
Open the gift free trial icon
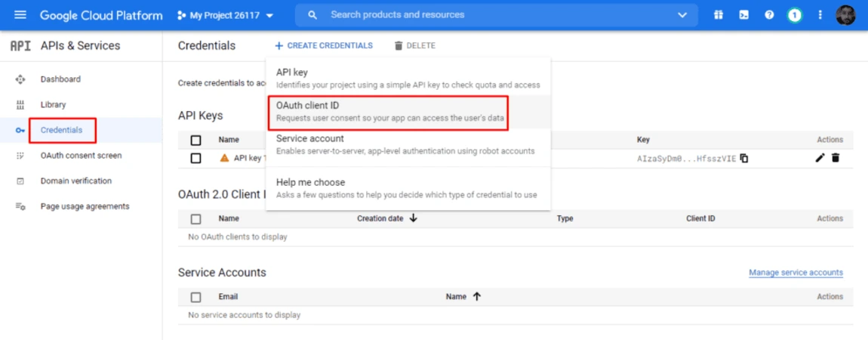719,15
